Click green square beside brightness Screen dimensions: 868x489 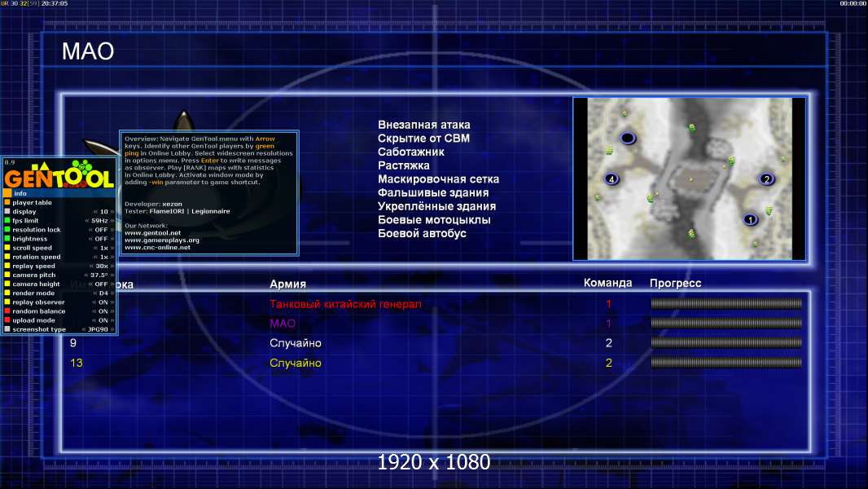click(x=7, y=239)
